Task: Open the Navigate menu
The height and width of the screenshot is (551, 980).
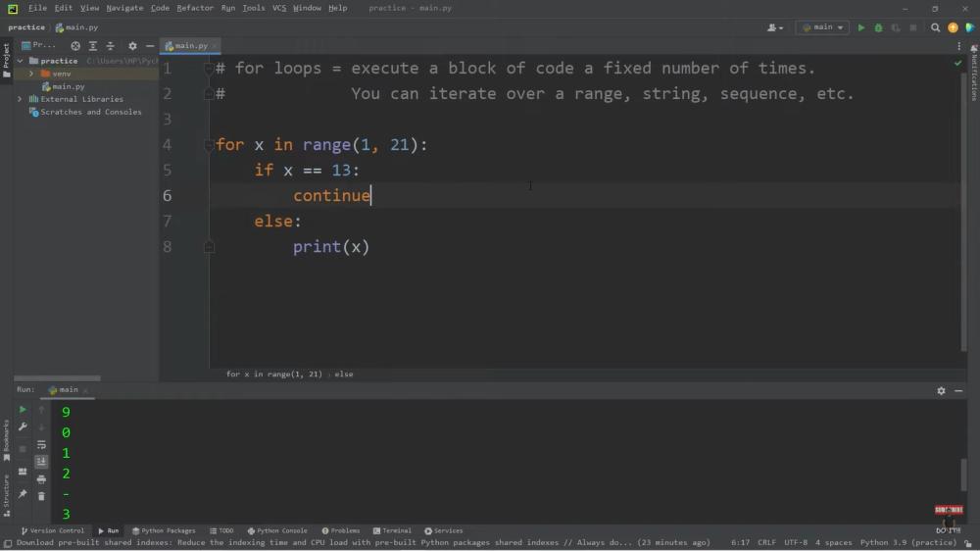Action: click(x=124, y=8)
